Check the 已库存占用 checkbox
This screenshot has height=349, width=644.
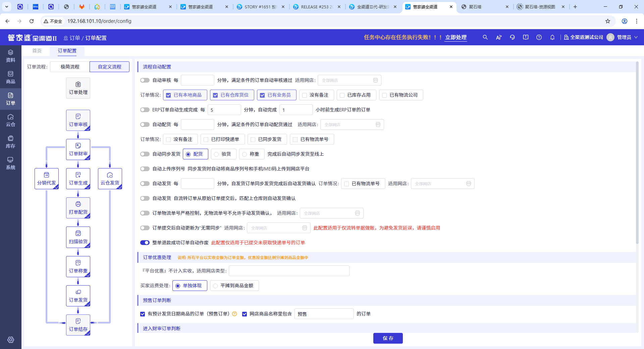342,95
